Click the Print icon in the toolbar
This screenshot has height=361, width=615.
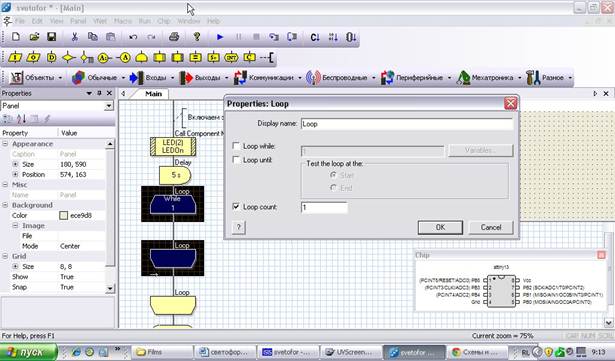174,37
